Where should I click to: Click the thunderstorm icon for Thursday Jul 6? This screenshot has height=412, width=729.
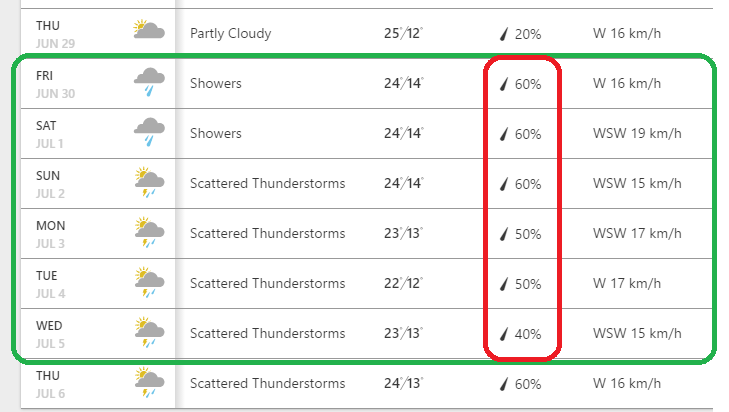pyautogui.click(x=149, y=382)
